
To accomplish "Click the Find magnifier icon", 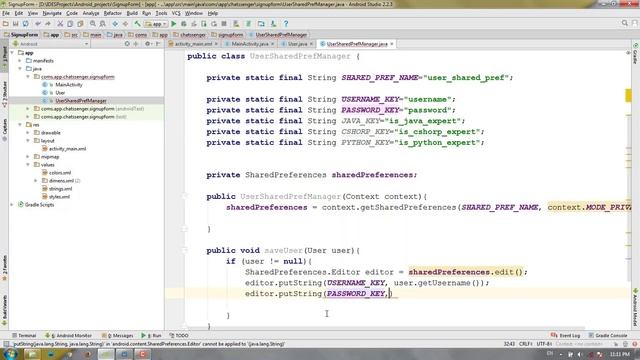I will click(93, 24).
